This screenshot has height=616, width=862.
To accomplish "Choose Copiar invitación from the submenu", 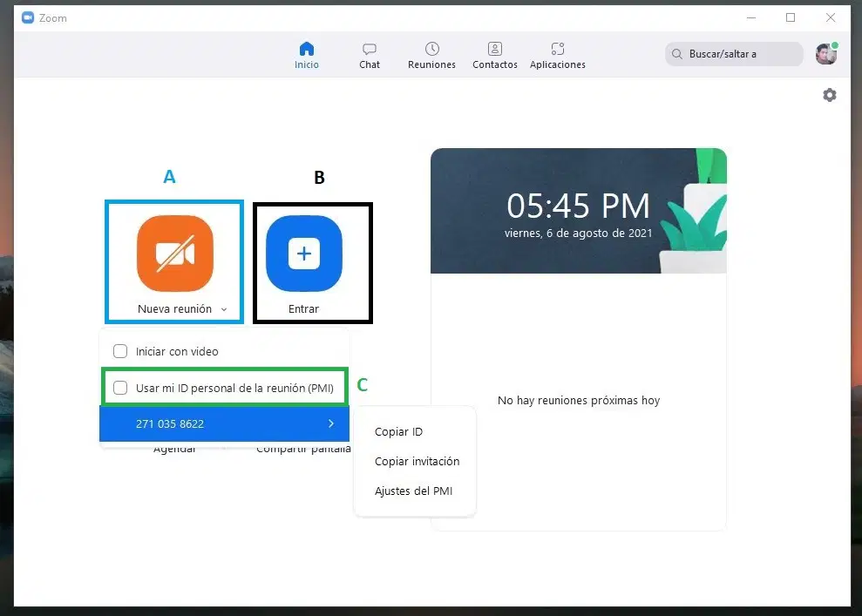I will 417,462.
